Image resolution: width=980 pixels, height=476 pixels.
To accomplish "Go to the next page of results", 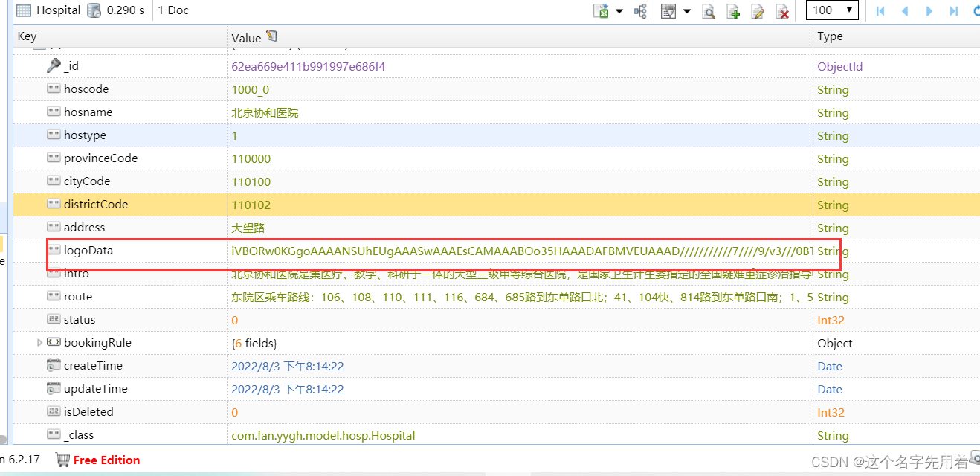I will click(929, 10).
